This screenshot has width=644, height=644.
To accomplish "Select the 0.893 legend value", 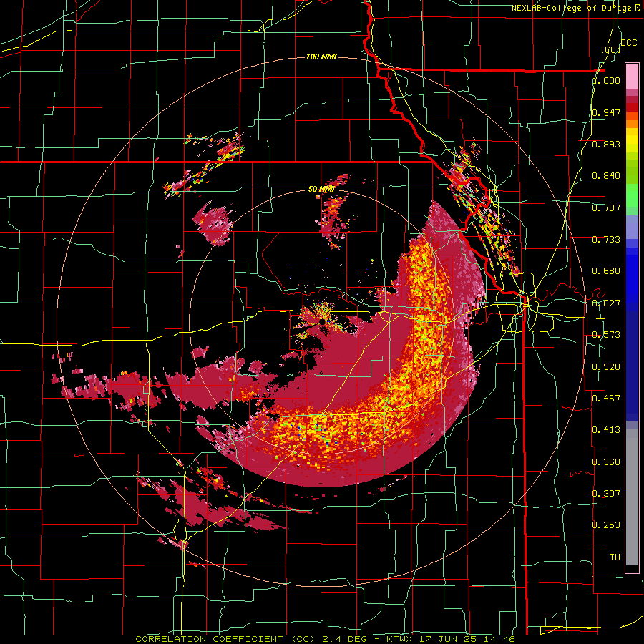I will (x=606, y=144).
